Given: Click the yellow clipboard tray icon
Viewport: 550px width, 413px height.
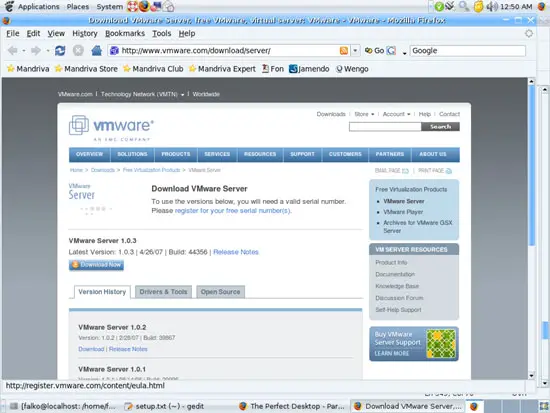Looking at the screenshot, I should click(478, 6).
